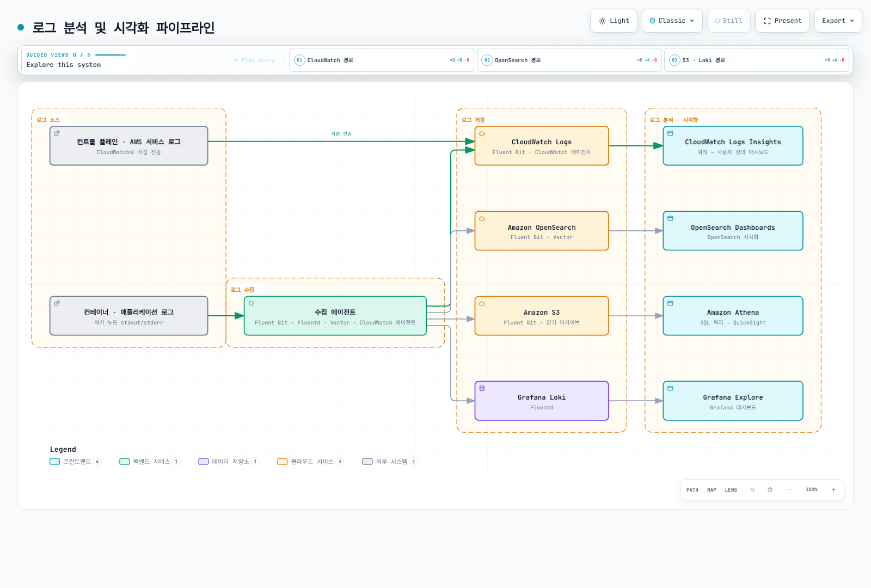Click the 로그 분석 및 시각화 파이프라인 title
The height and width of the screenshot is (588, 871).
click(124, 27)
